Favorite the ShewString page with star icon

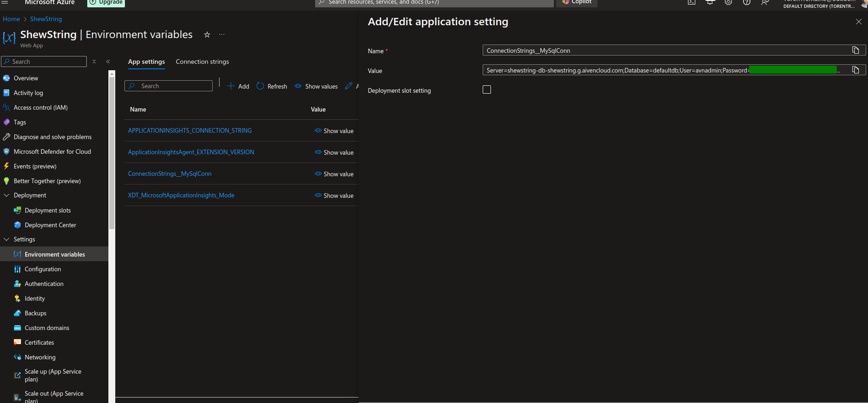207,34
